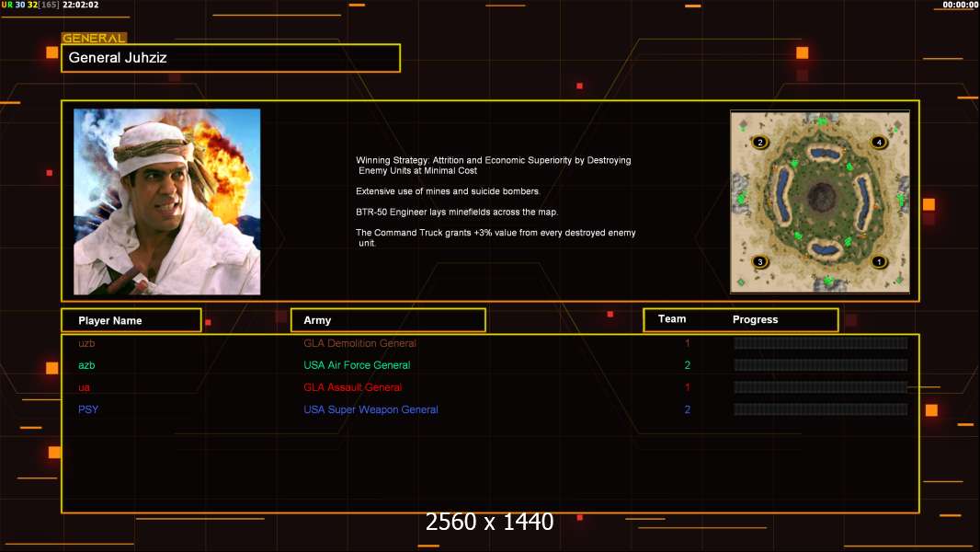Viewport: 980px width, 552px height.
Task: Select start position 1 on the map
Action: coord(879,262)
